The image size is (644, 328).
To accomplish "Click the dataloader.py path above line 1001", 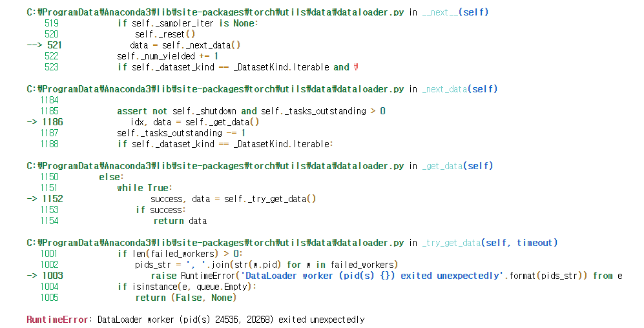I will [x=215, y=243].
